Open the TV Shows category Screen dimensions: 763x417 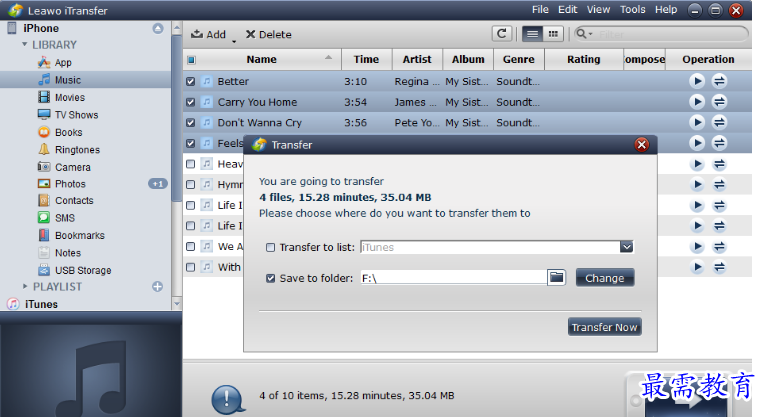(76, 115)
